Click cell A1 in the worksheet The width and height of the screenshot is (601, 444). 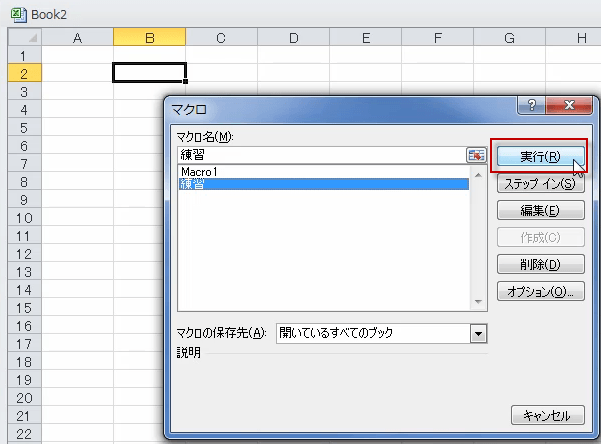click(77, 55)
